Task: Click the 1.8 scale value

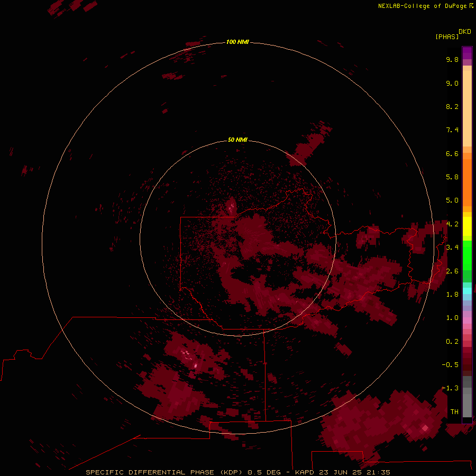Action: (452, 295)
